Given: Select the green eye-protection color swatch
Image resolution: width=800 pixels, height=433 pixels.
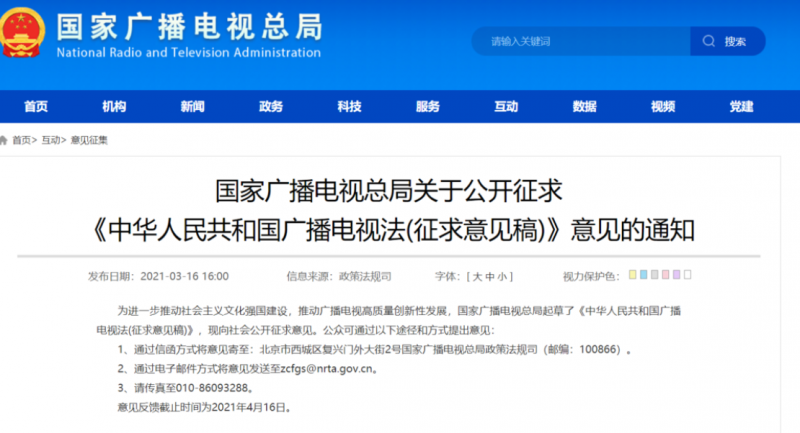Looking at the screenshot, I should [x=657, y=274].
